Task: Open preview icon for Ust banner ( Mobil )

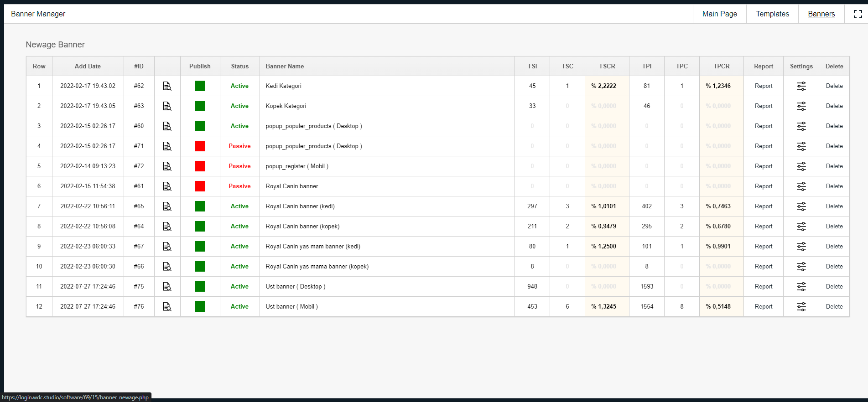Action: (x=167, y=307)
